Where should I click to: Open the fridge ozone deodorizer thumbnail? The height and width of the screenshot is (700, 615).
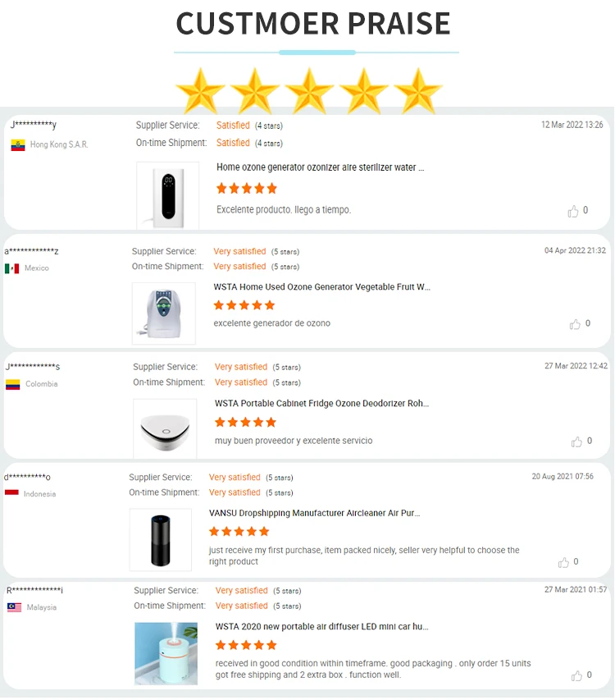[165, 428]
